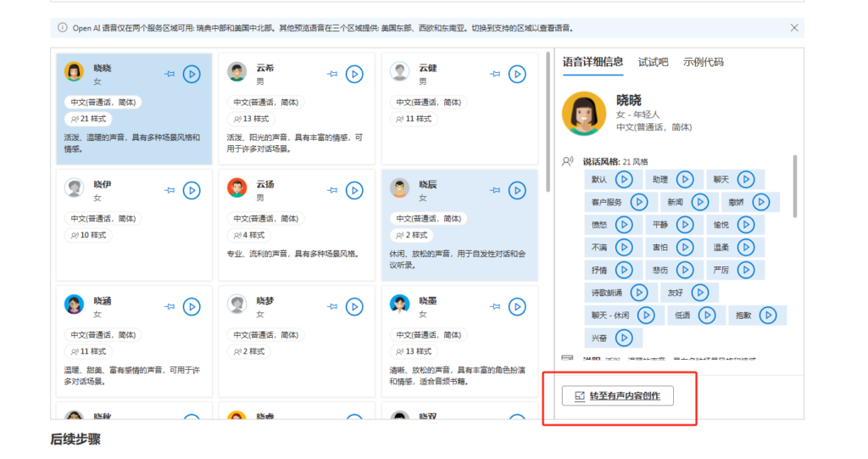Play the 抱歉 speaking style sample
Image resolution: width=868 pixels, height=459 pixels.
coord(767,315)
